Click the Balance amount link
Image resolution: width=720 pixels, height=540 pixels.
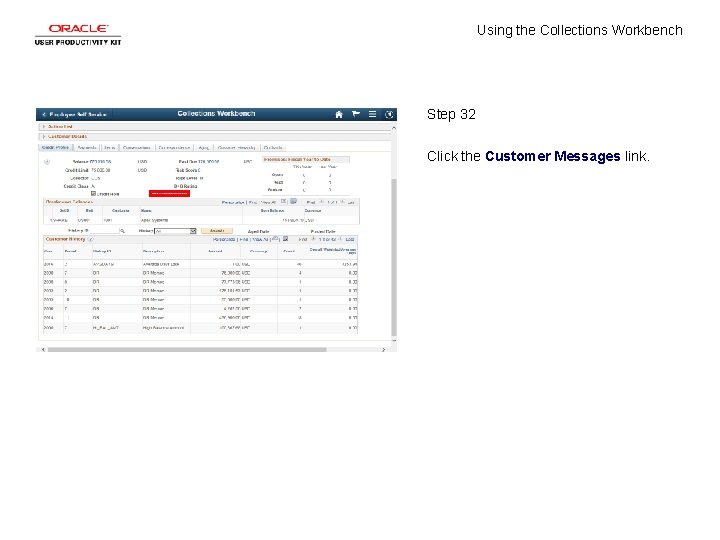pyautogui.click(x=100, y=162)
